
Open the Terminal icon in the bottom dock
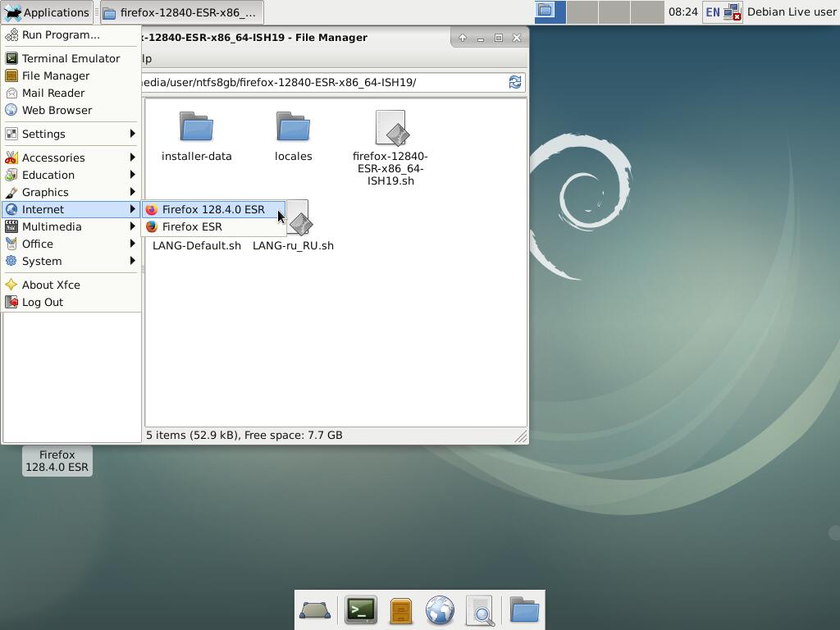[x=360, y=610]
